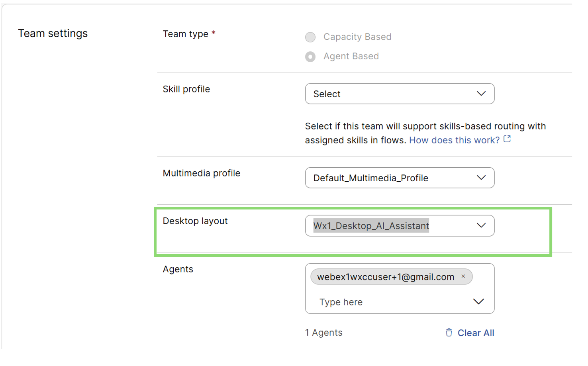This screenshot has width=588, height=366.
Task: Click the Desktop layout chevron arrow
Action: click(481, 225)
